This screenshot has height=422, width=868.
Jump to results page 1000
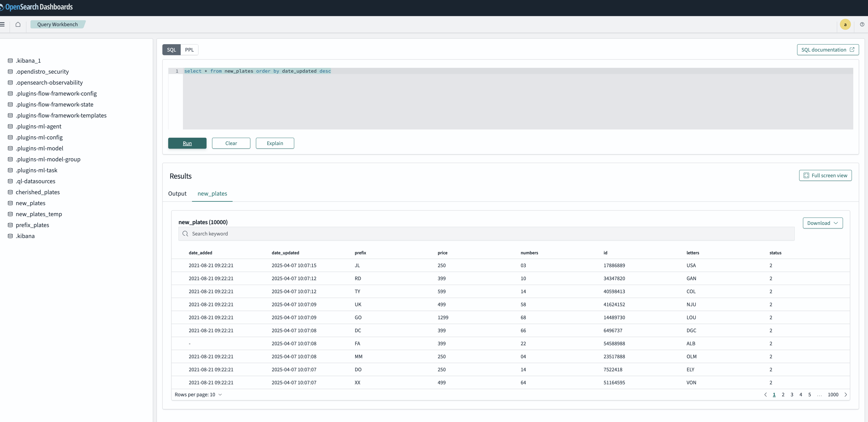click(x=833, y=395)
